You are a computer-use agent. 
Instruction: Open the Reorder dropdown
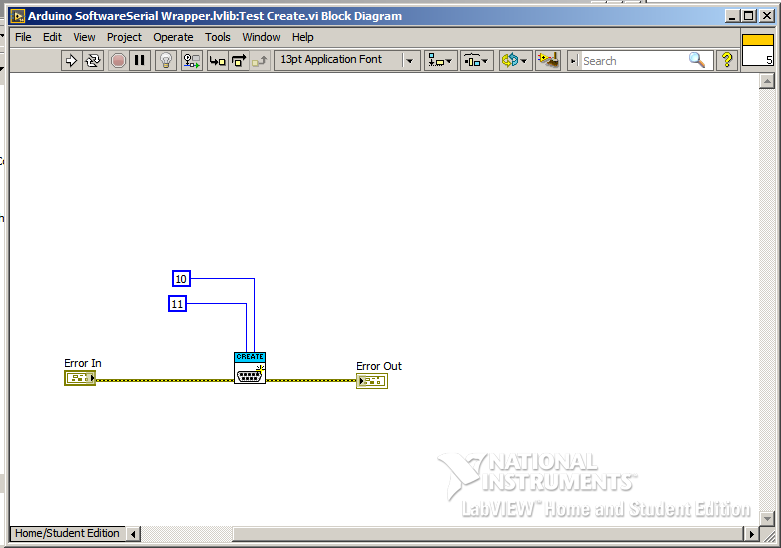[x=516, y=61]
